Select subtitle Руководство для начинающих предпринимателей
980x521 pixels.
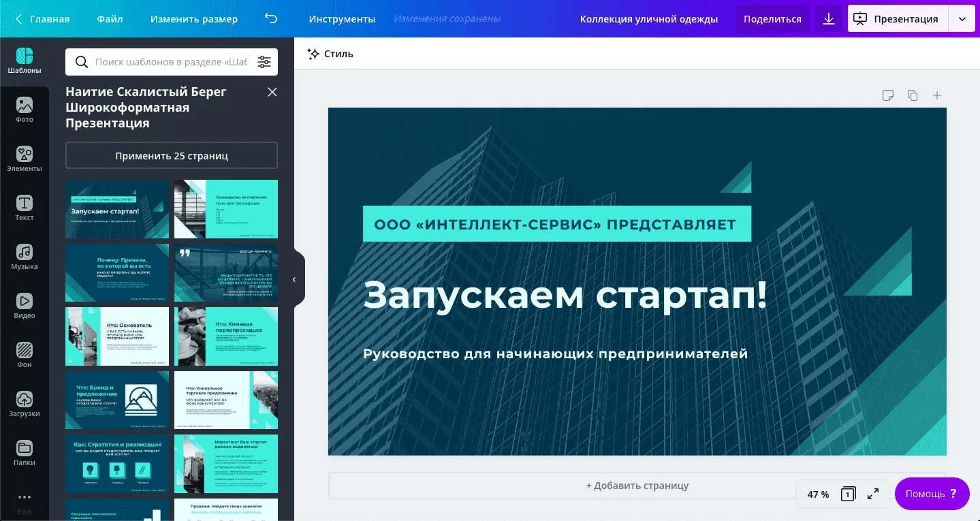click(x=556, y=354)
